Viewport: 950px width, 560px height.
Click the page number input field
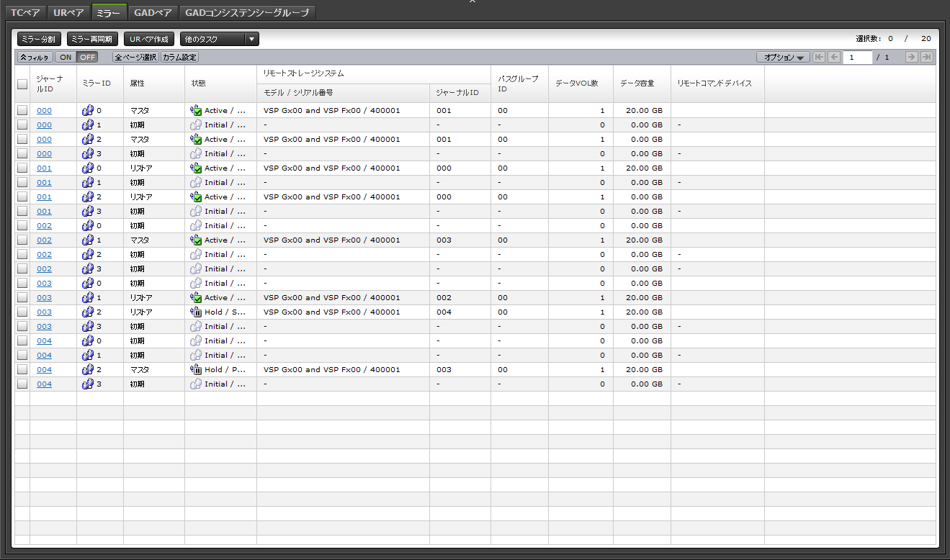[x=857, y=57]
